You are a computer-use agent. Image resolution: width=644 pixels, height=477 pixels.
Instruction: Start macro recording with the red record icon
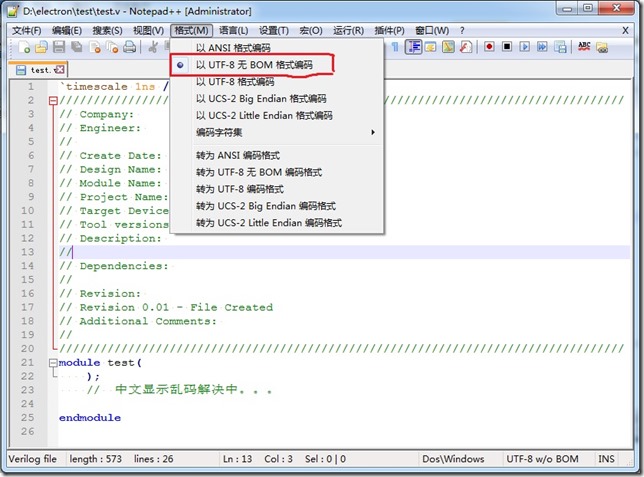(x=489, y=47)
